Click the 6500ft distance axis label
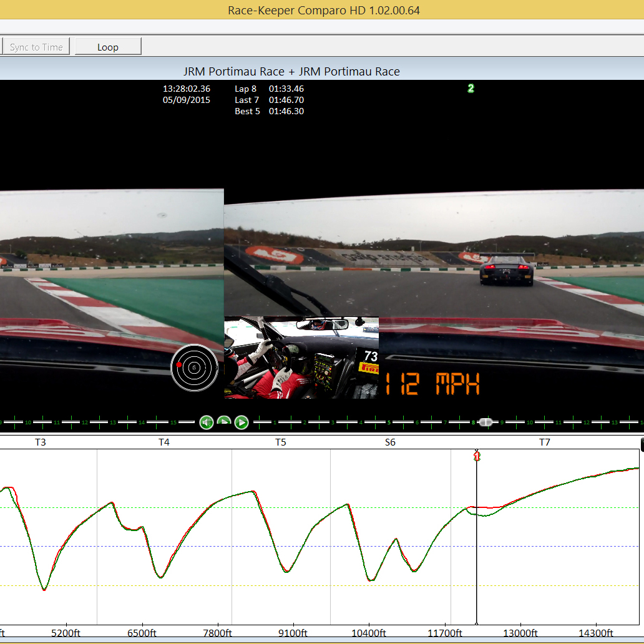The height and width of the screenshot is (644, 644). [142, 633]
